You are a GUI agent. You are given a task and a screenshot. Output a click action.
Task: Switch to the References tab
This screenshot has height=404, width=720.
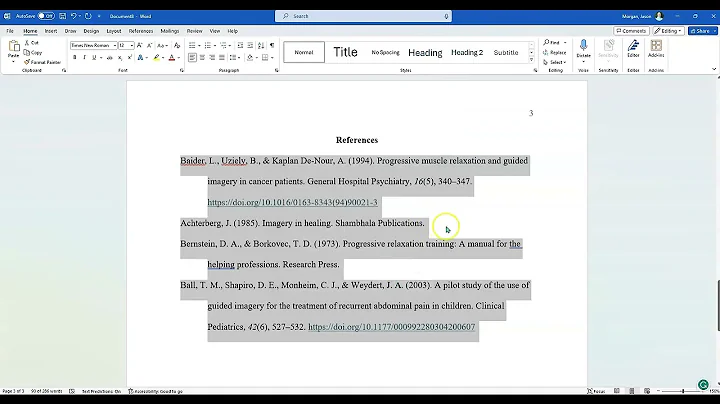coord(141,31)
